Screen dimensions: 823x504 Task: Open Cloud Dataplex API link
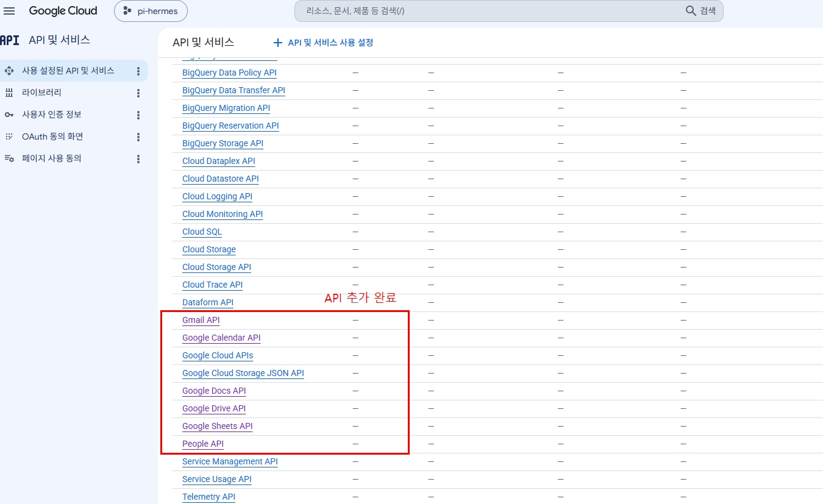(218, 161)
